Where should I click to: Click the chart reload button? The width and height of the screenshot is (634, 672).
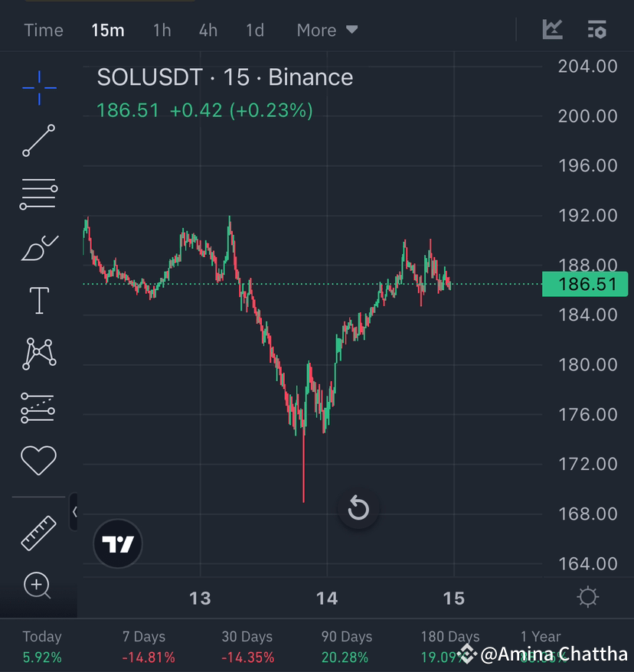pos(358,507)
